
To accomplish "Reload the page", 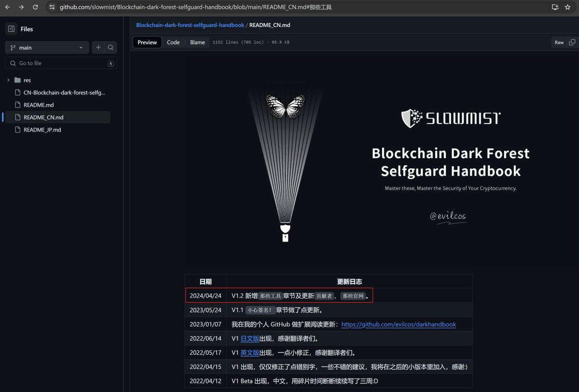I will pos(35,7).
